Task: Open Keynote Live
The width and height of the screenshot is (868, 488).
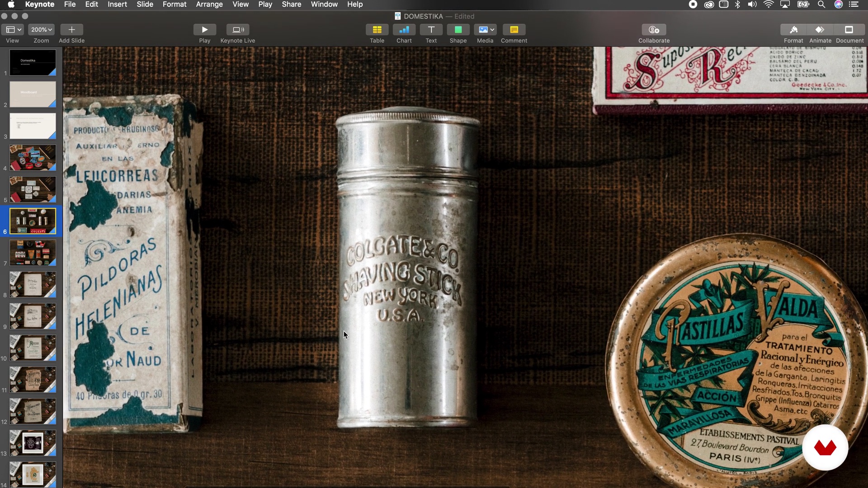Action: pos(238,30)
